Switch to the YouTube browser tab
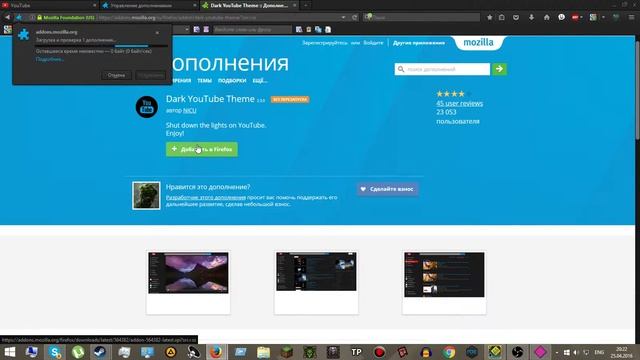Image resolution: width=640 pixels, height=360 pixels. click(x=49, y=5)
